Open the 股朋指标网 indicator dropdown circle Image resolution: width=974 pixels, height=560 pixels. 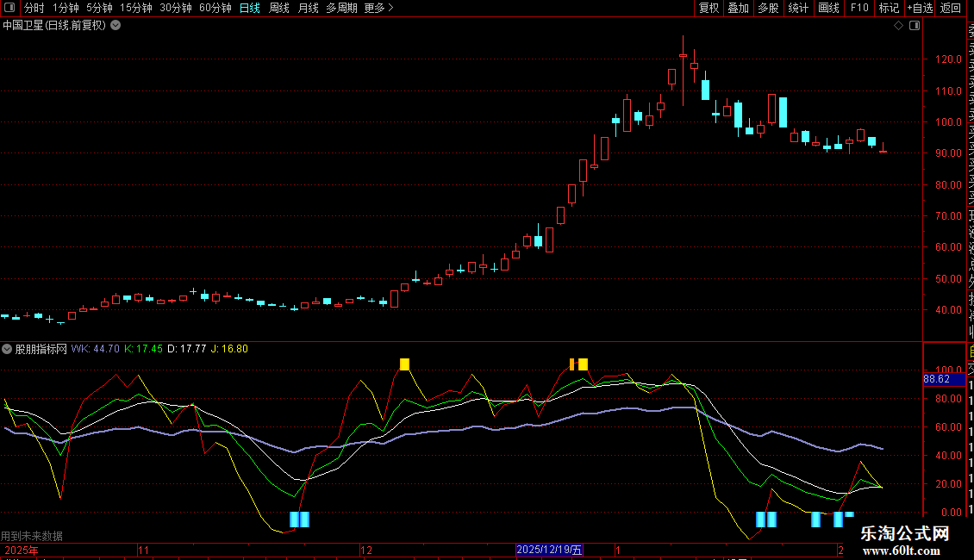click(x=7, y=349)
